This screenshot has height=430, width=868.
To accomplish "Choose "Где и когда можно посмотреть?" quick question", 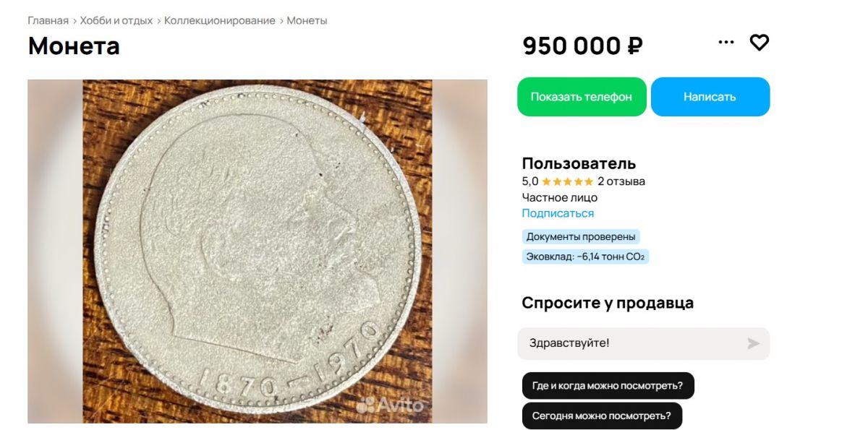I will pos(608,386).
